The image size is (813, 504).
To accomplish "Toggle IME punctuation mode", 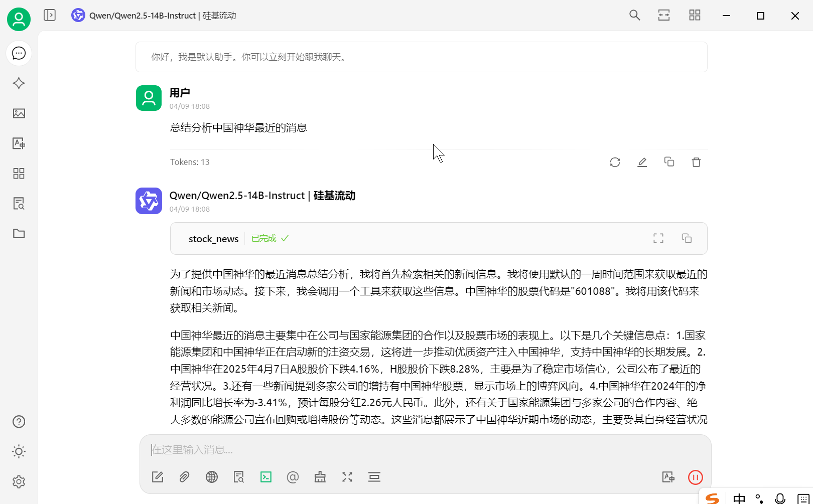I will [759, 498].
